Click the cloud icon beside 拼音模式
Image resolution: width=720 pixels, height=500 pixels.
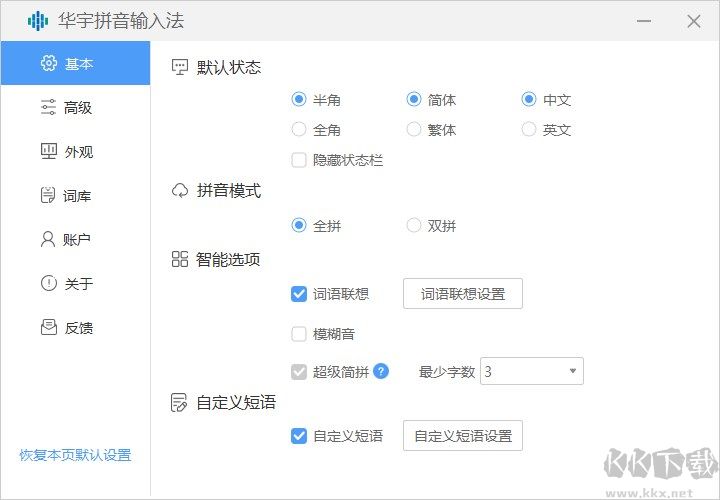pyautogui.click(x=180, y=191)
